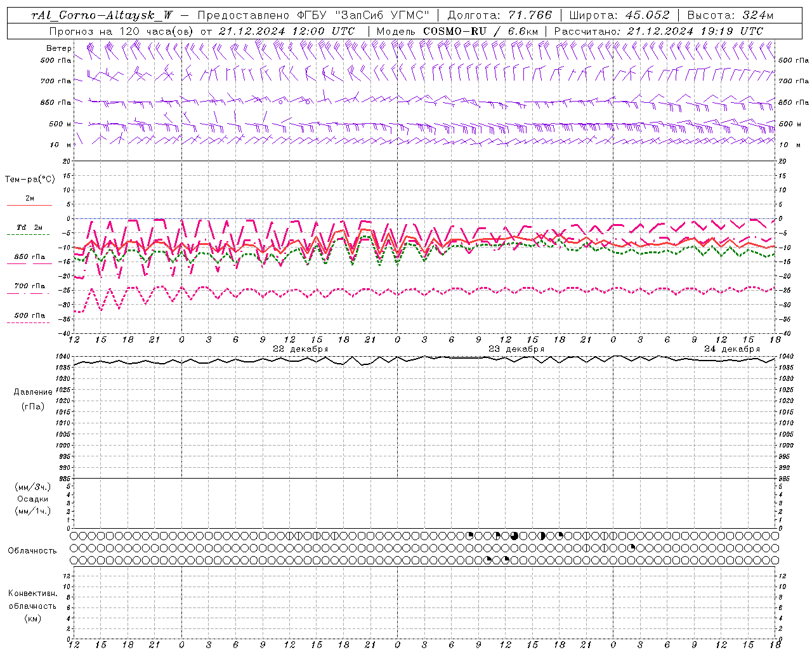Jump to the 23 декабря date label
Screen dimensions: 812x650
[516, 349]
